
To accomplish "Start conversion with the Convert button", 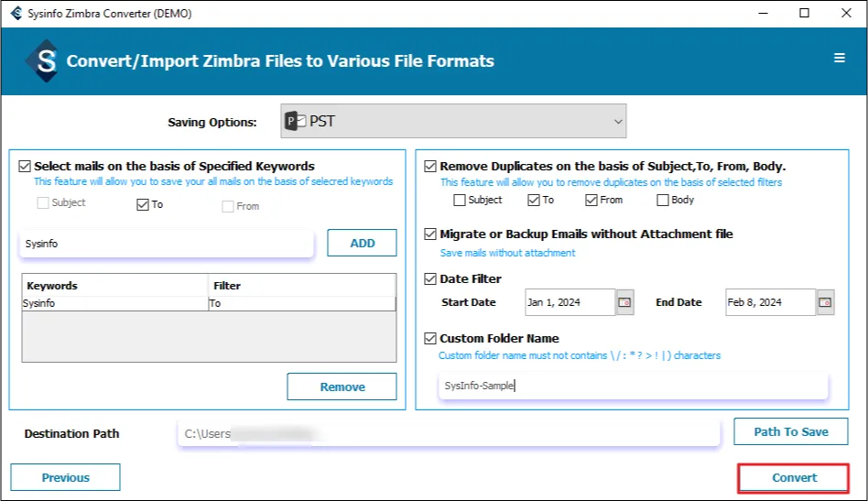I will click(x=794, y=478).
